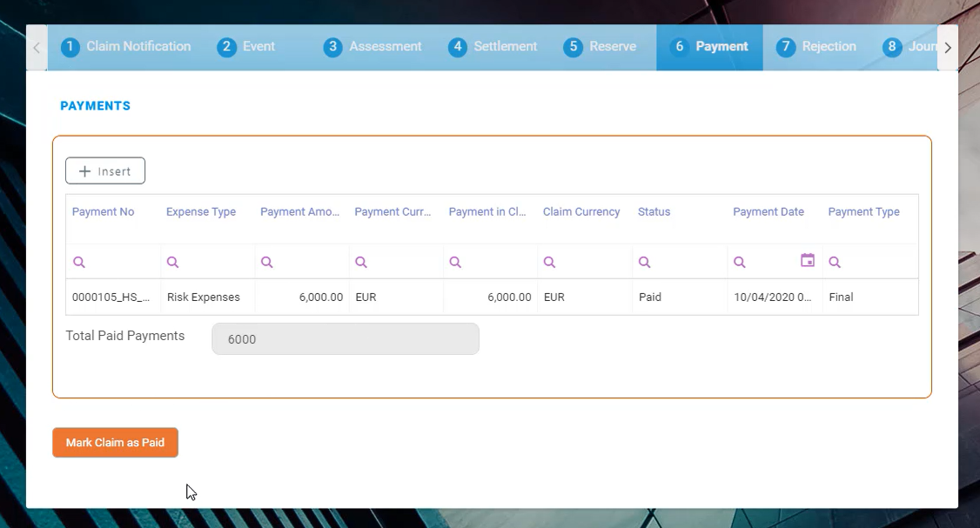
Task: Go to the Claim Notification step
Action: click(x=126, y=47)
